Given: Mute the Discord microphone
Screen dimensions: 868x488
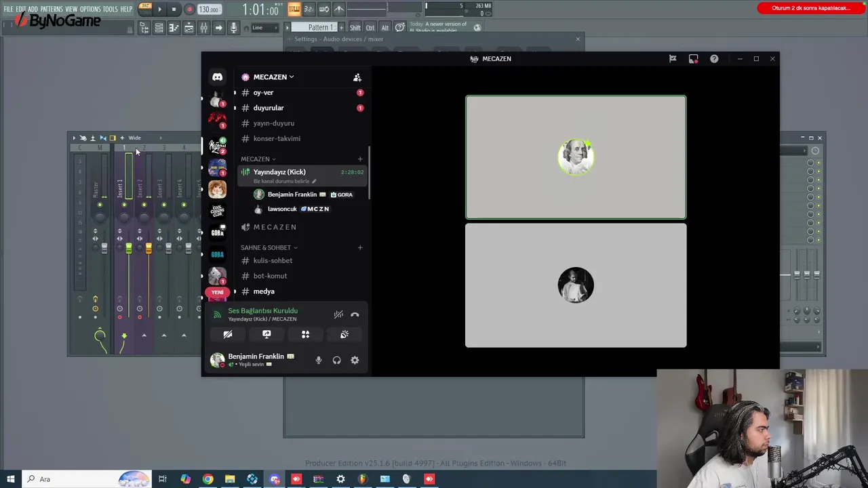Looking at the screenshot, I should 319,361.
